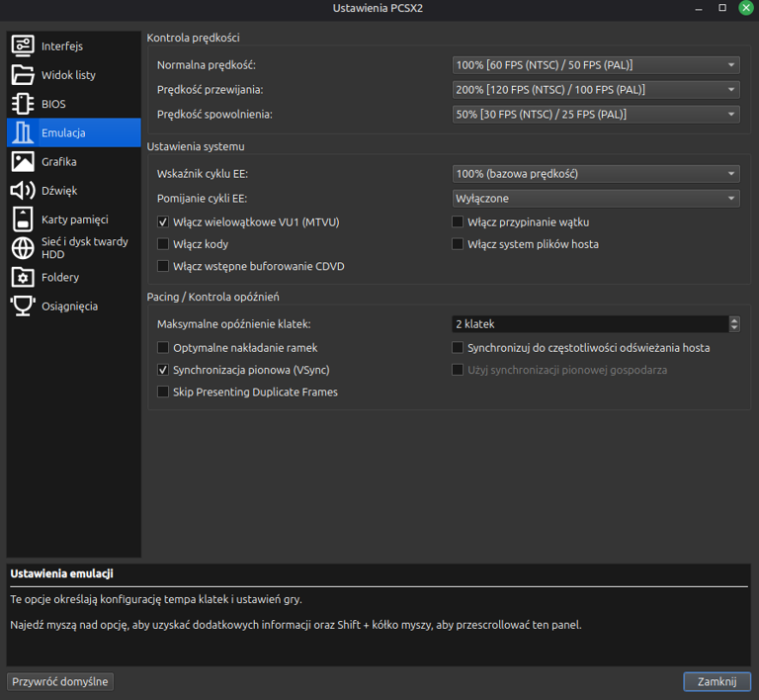The height and width of the screenshot is (700, 759).
Task: Open the Osiągnięcia trophy icon
Action: pyautogui.click(x=23, y=306)
